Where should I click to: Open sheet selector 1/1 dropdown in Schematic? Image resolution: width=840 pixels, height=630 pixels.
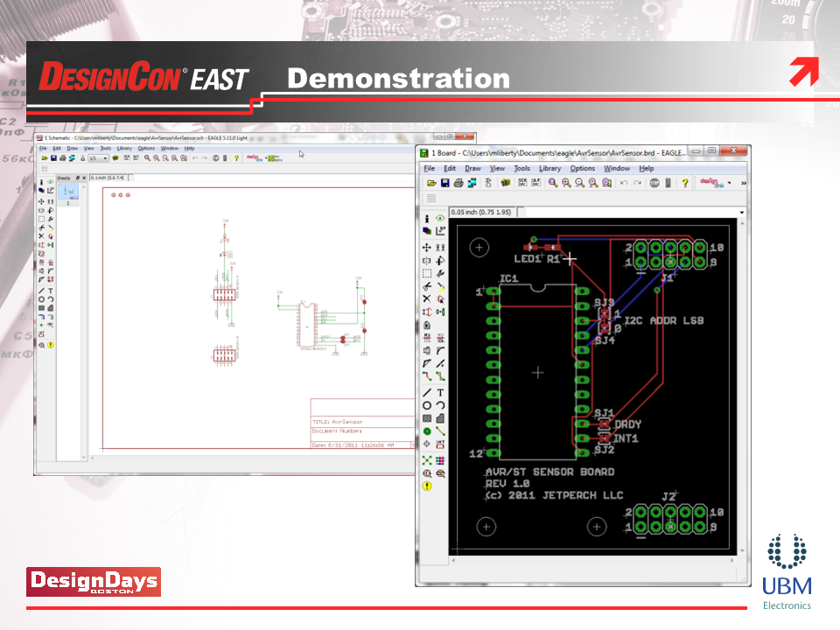(x=98, y=158)
